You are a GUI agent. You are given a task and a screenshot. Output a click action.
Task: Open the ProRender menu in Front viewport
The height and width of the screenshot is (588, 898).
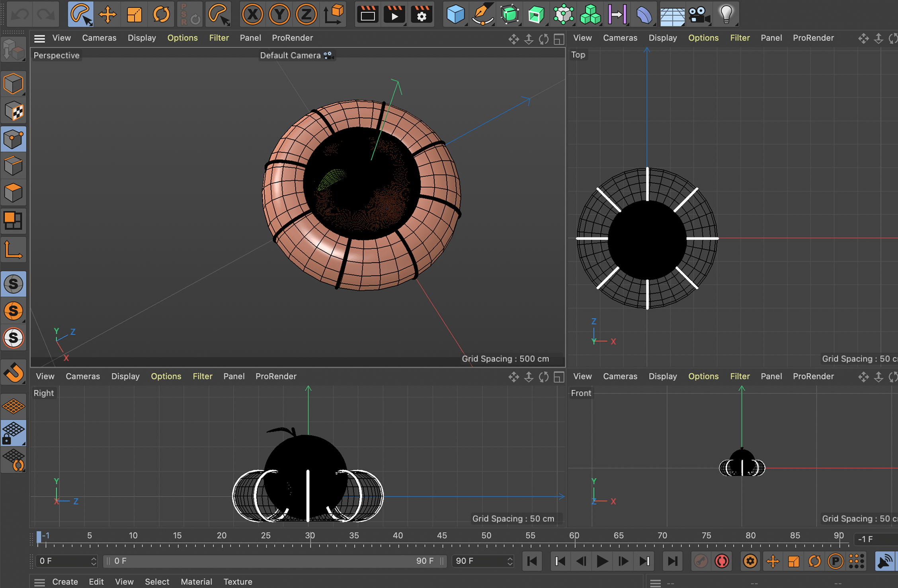coord(813,376)
